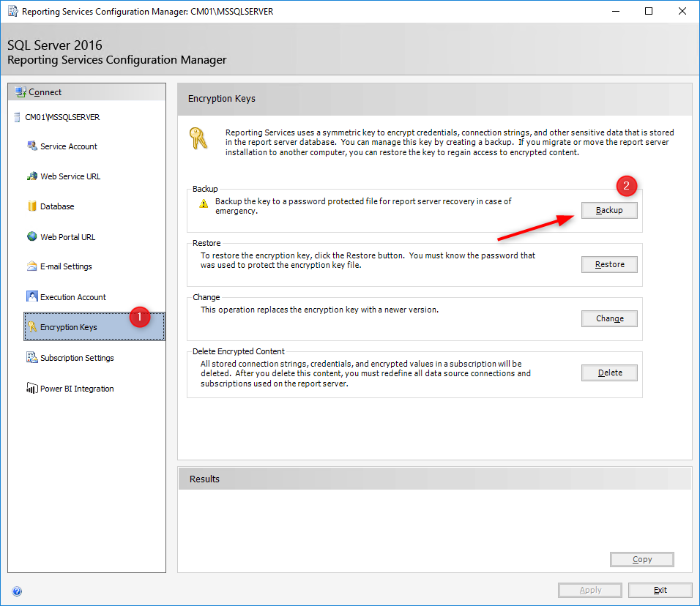Select the CM01\MSSQLSERVER server node
Screen dimensions: 700x606
[x=62, y=117]
